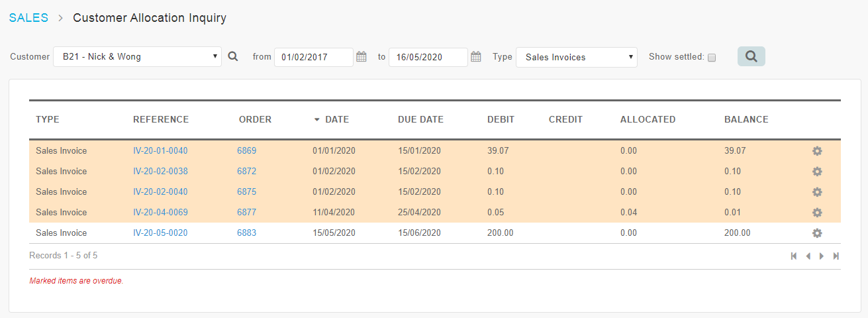
Task: Click the gear icon for invoice IV-20-02-0038
Action: point(817,172)
